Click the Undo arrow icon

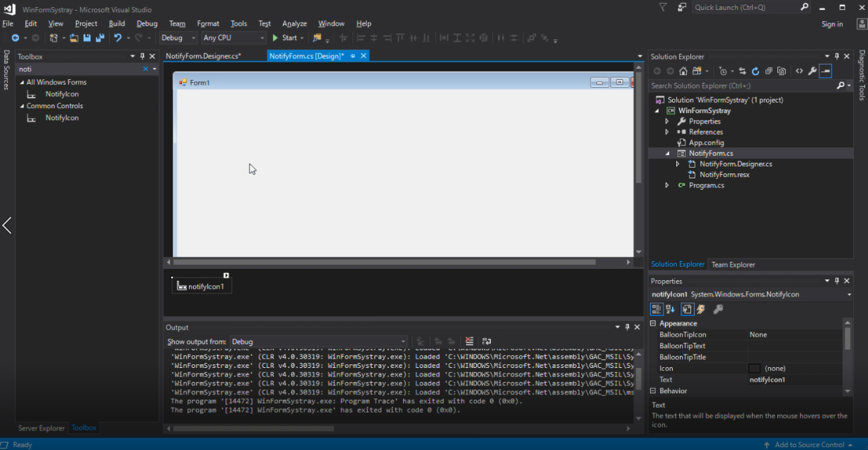[117, 38]
